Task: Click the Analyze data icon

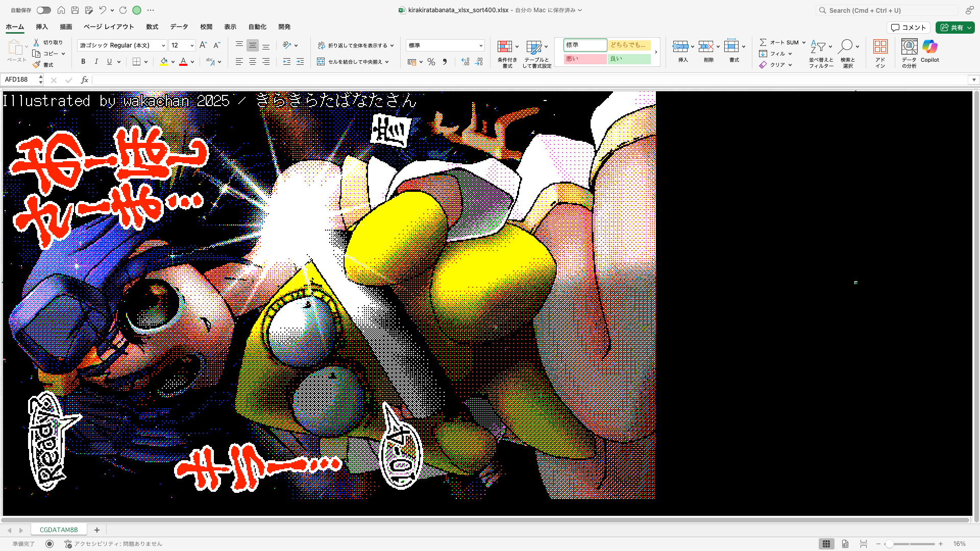Action: click(909, 47)
